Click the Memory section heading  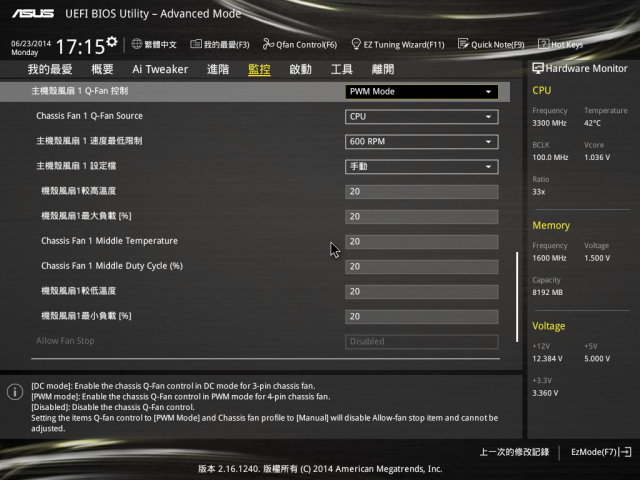coord(551,225)
